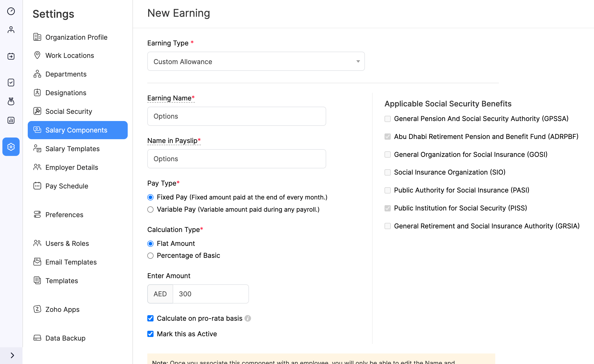
Task: Toggle Calculate on pro-rata basis checkbox
Action: (151, 318)
